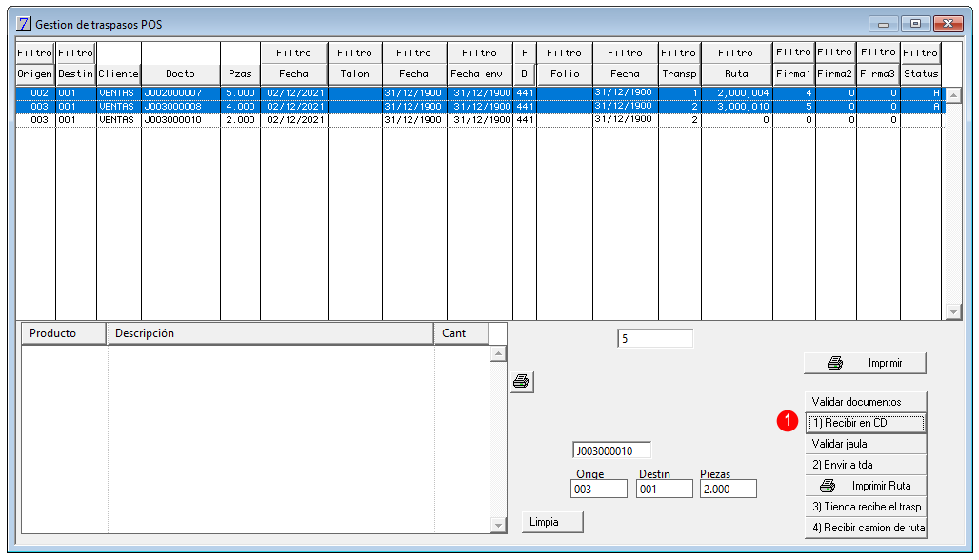The height and width of the screenshot is (560, 979).
Task: Click the Filtro button above Firma2 column
Action: click(x=835, y=52)
